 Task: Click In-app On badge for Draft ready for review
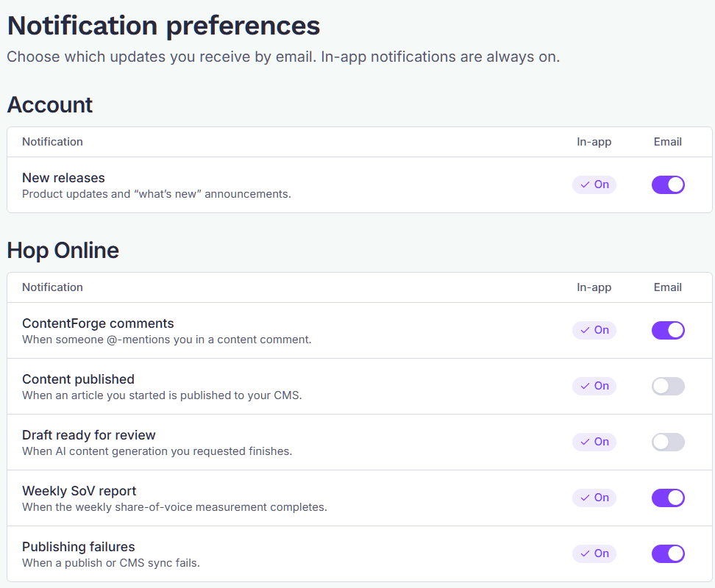coord(594,442)
